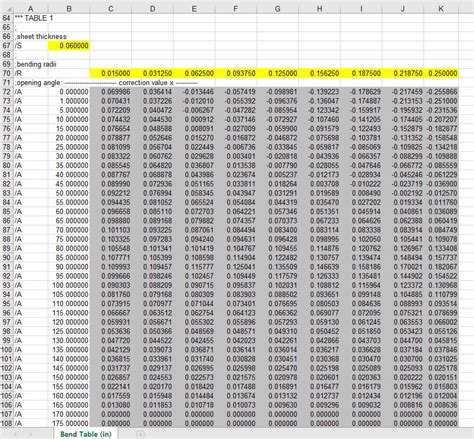Open the Bend Table (in) sheet tab
This screenshot has width=474, height=439.
(86, 434)
